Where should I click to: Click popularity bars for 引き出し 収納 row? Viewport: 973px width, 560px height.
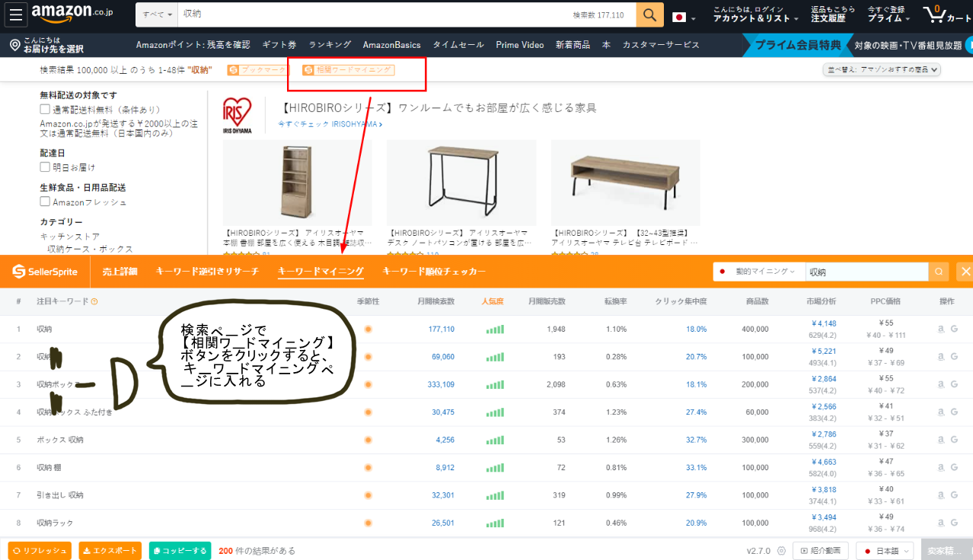point(495,495)
